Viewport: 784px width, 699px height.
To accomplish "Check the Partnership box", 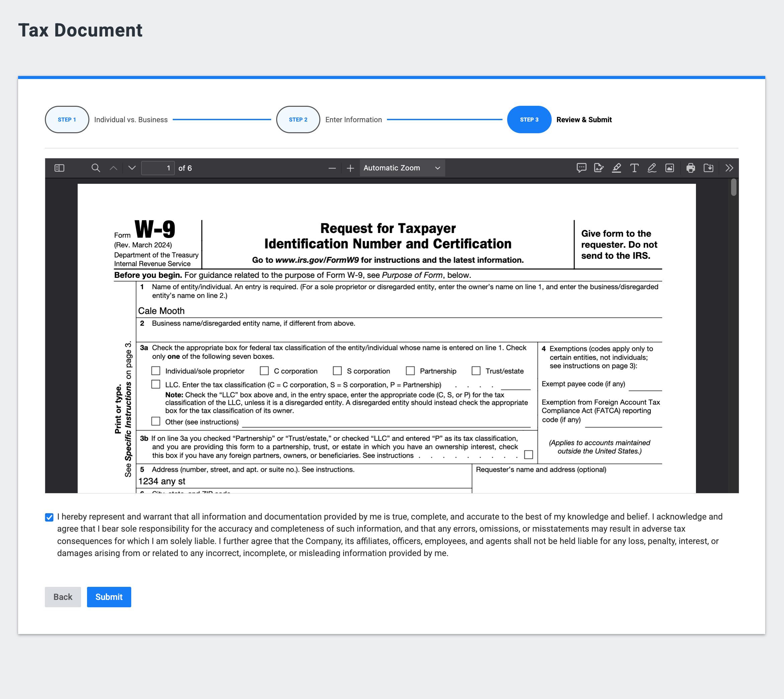I will tap(410, 371).
